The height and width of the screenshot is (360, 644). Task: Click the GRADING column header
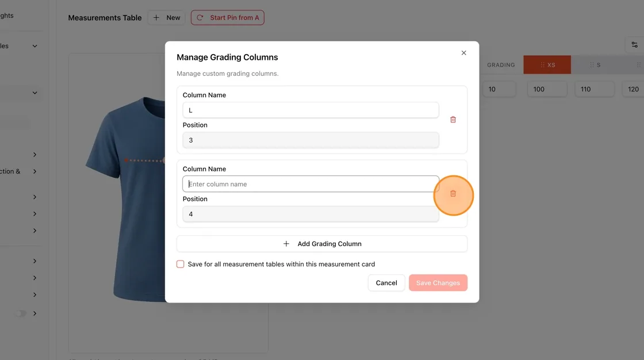[x=501, y=65]
